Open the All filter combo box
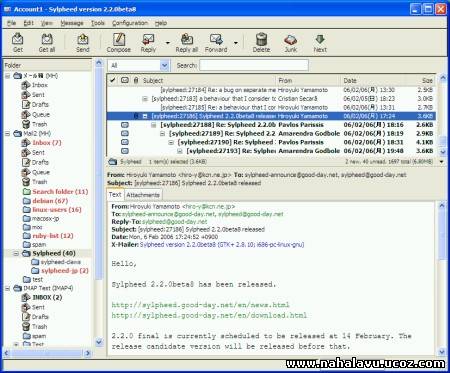Image resolution: width=450 pixels, height=373 pixels. pos(139,65)
